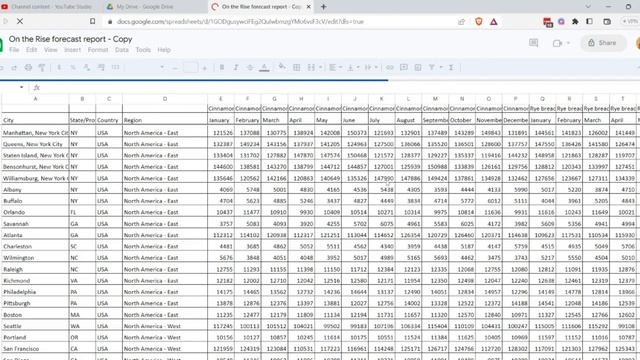Decrease font size with minus button
The image size is (640, 360).
pos(175,68)
